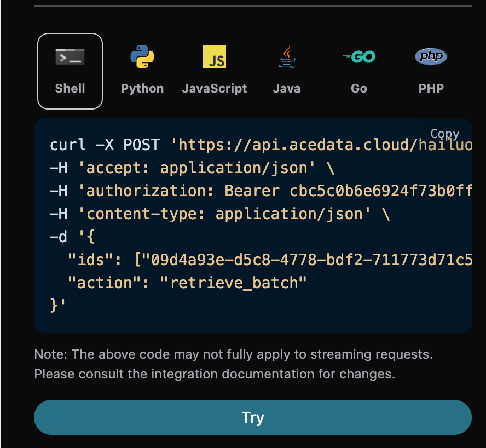This screenshot has width=486, height=448.
Task: Click the Python snake logo icon
Action: coord(142,57)
